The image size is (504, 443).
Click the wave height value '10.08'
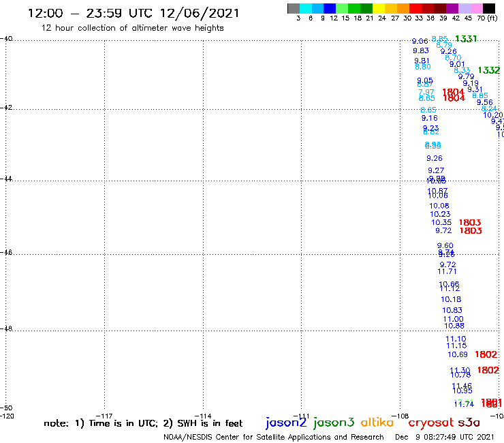[439, 206]
